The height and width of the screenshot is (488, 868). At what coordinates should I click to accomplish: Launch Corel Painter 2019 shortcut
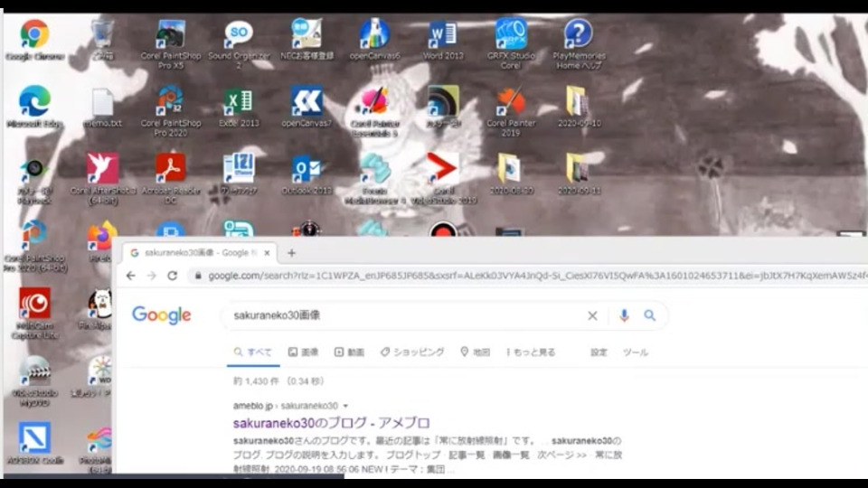[x=511, y=111]
